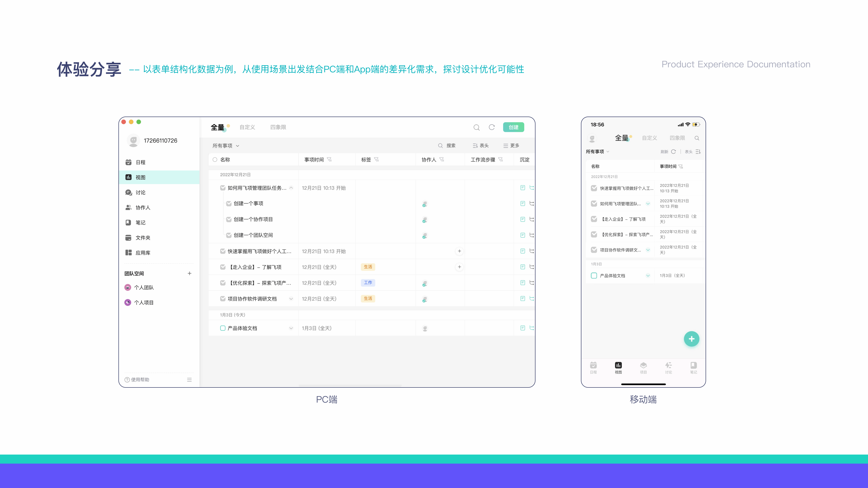Click the 事项时间 column filter icon in PC table
Viewport: 868px width, 488px height.
(x=329, y=160)
